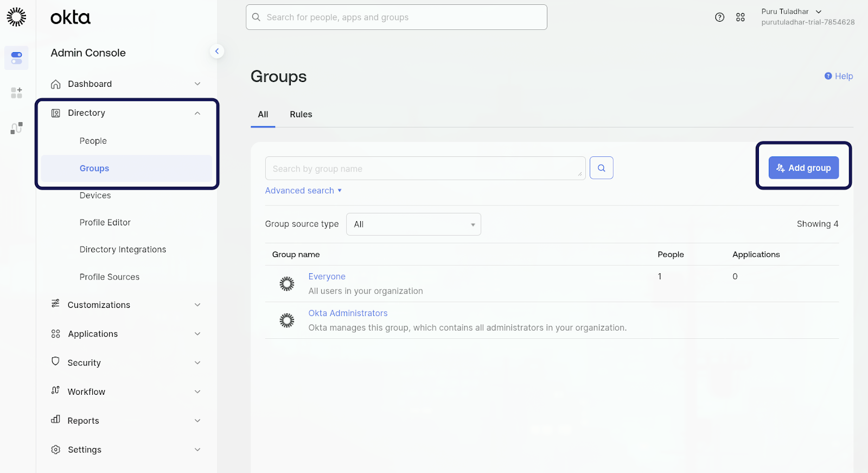Click the Add group button
Viewport: 868px width, 473px height.
pos(803,168)
